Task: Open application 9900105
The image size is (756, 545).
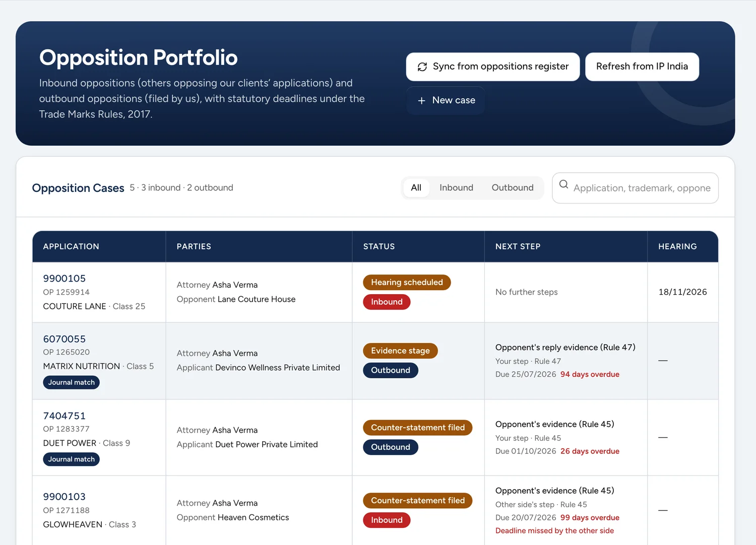Action: pyautogui.click(x=65, y=279)
